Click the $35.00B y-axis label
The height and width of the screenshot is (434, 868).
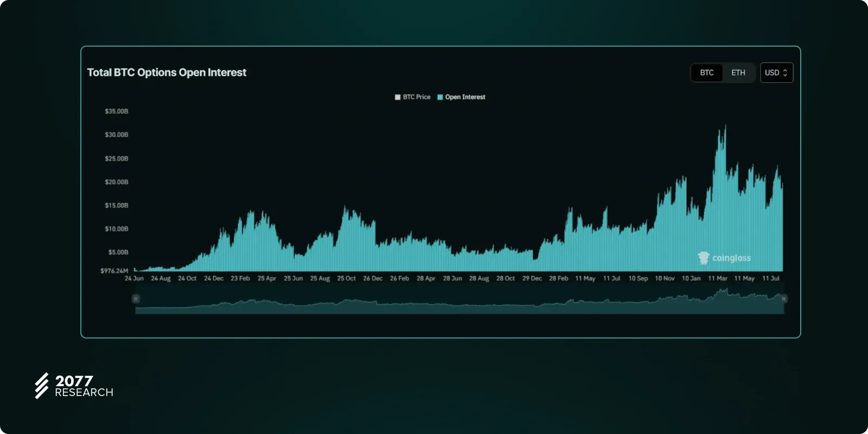(x=117, y=111)
